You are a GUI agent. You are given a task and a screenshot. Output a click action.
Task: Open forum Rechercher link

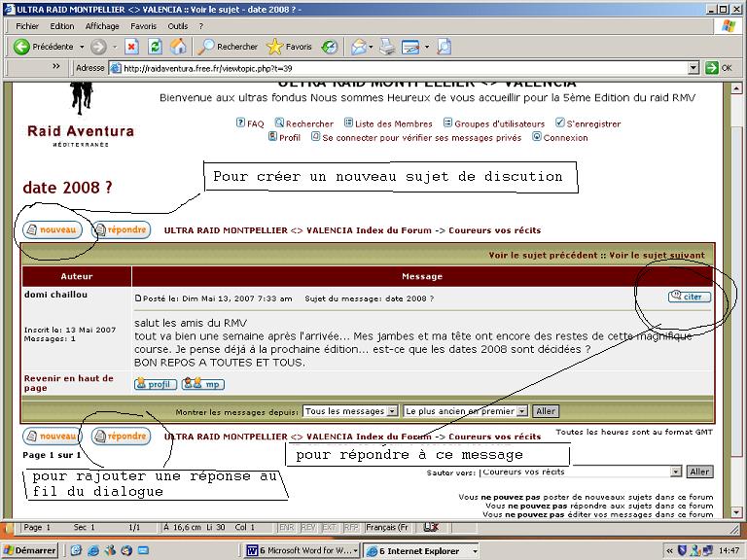(304, 123)
